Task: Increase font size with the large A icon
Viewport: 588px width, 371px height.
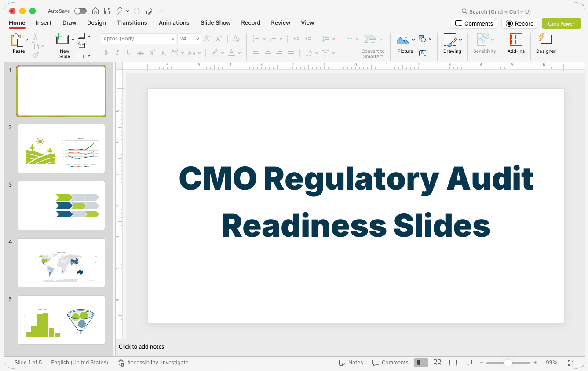Action: (x=207, y=39)
